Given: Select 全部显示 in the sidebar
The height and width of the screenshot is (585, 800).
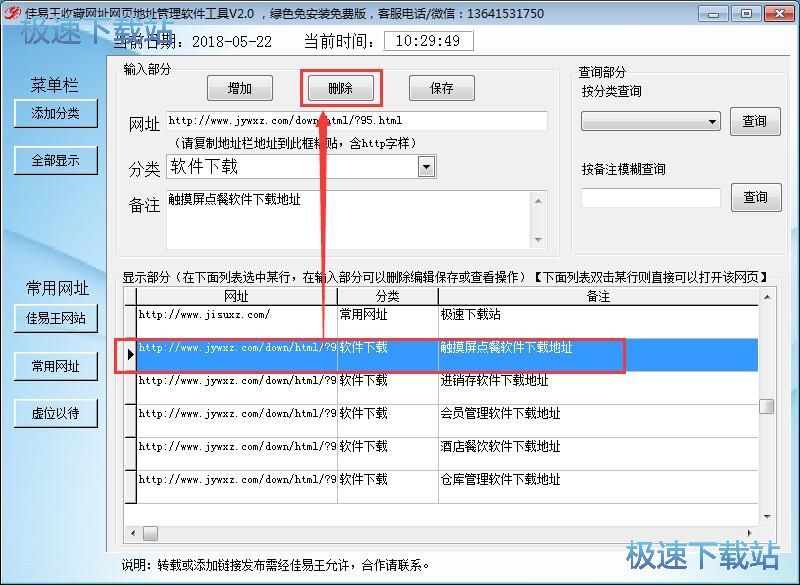Looking at the screenshot, I should (56, 161).
